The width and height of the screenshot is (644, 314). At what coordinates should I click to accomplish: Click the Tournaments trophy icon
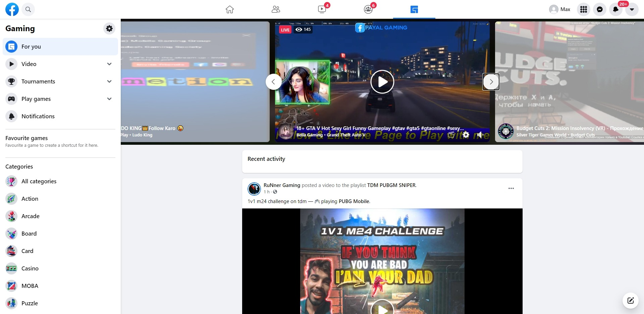point(11,81)
